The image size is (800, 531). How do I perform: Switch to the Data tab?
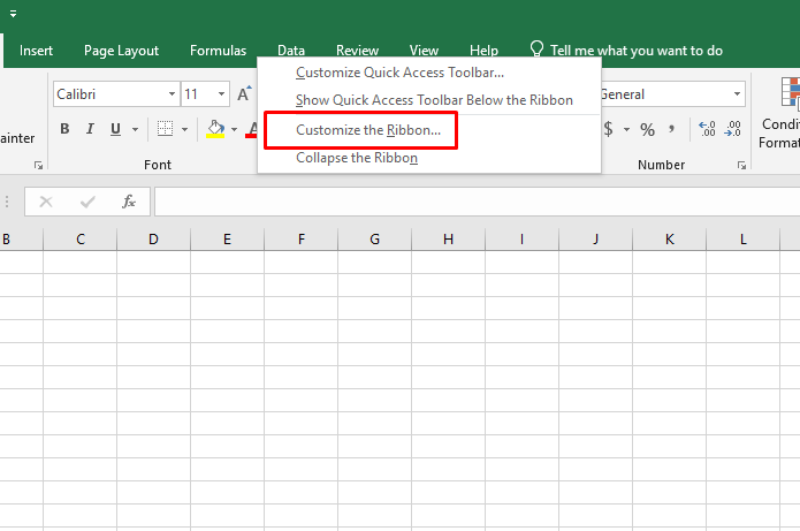click(x=291, y=50)
